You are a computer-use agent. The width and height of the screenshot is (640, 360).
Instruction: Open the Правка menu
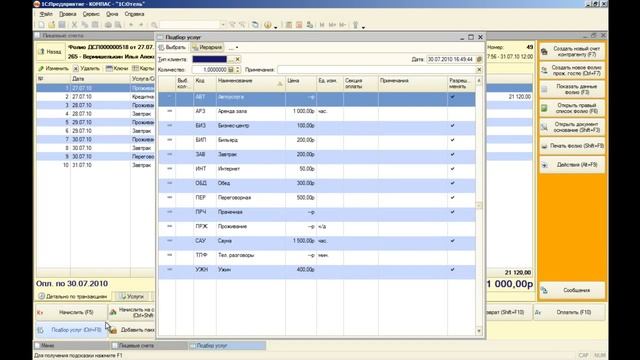68,14
